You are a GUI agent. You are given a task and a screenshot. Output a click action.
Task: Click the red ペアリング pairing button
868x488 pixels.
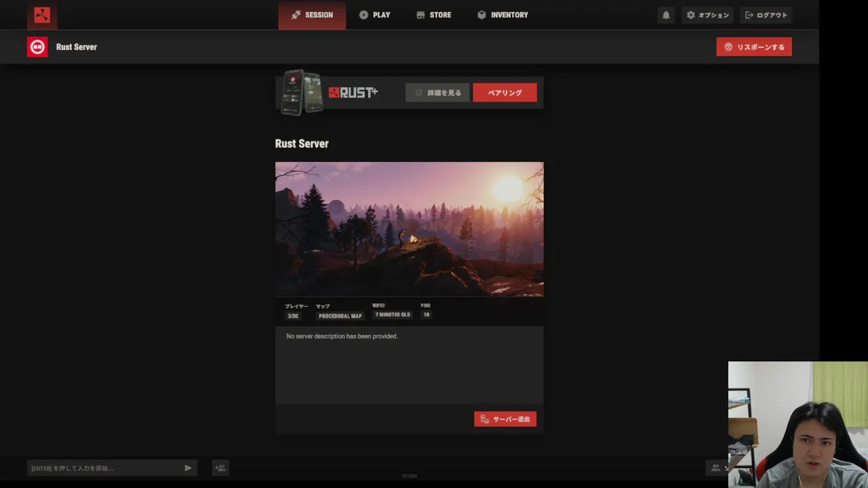505,93
